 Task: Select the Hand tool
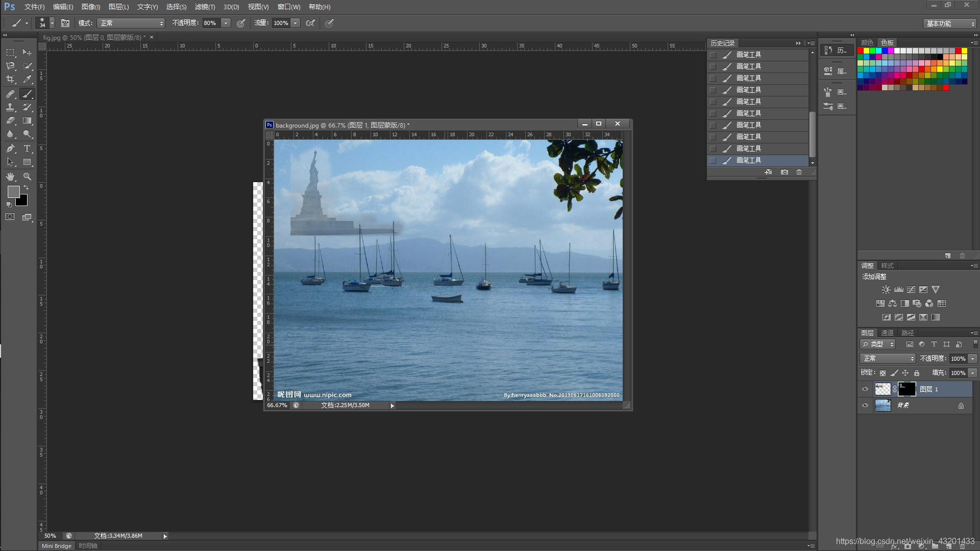point(10,177)
